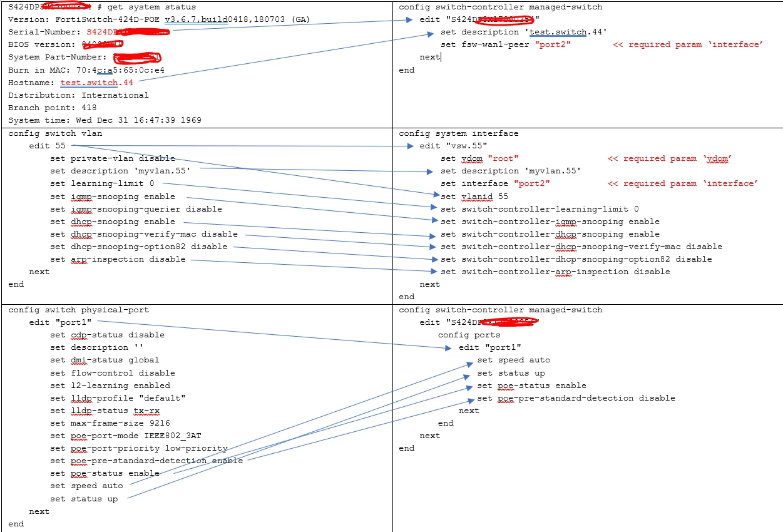The width and height of the screenshot is (783, 532).
Task: Click the line 'config switch physical-port'
Action: click(79, 310)
